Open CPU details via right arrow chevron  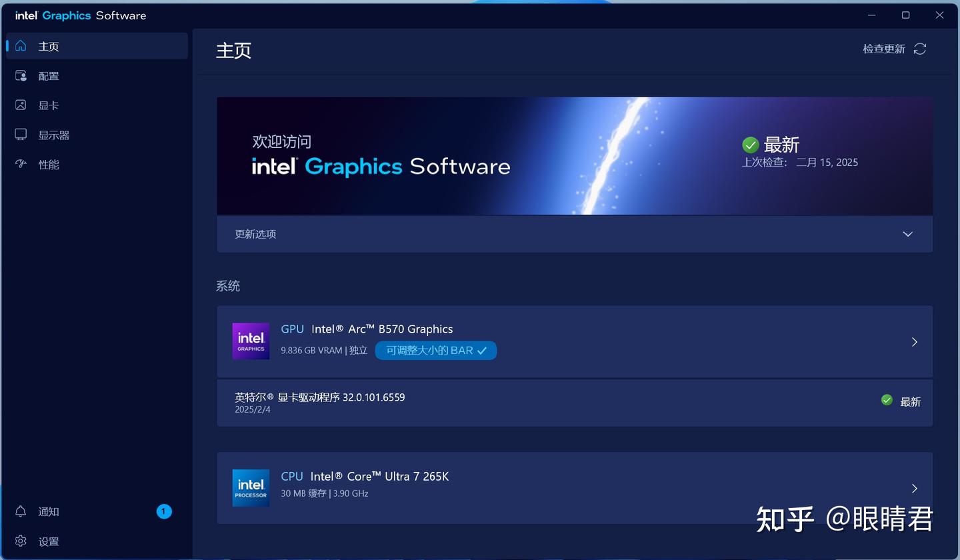click(914, 488)
